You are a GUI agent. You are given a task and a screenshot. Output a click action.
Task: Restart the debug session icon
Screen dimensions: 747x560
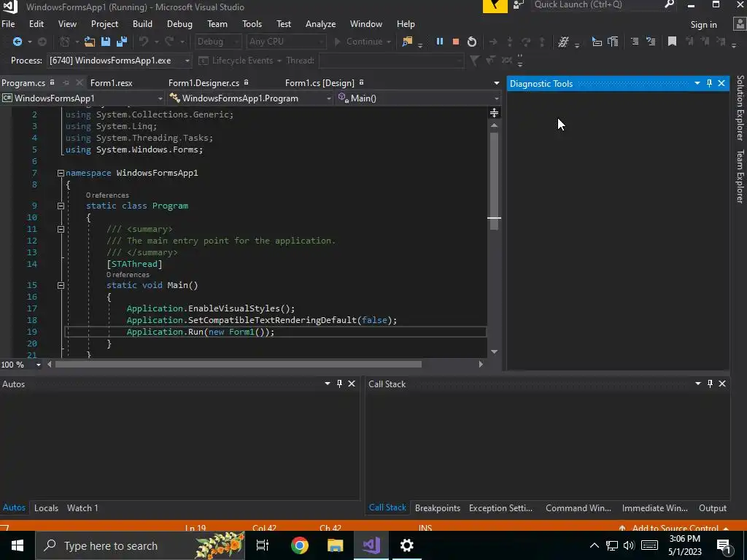[472, 42]
